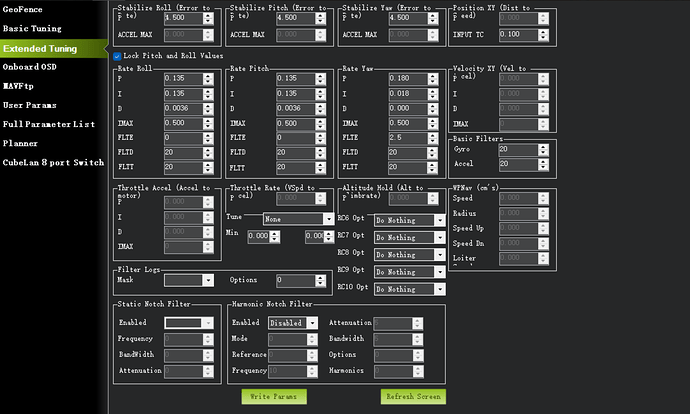Toggle Lock Pitch and Roll Values checkbox
690x414 pixels.
(x=117, y=56)
